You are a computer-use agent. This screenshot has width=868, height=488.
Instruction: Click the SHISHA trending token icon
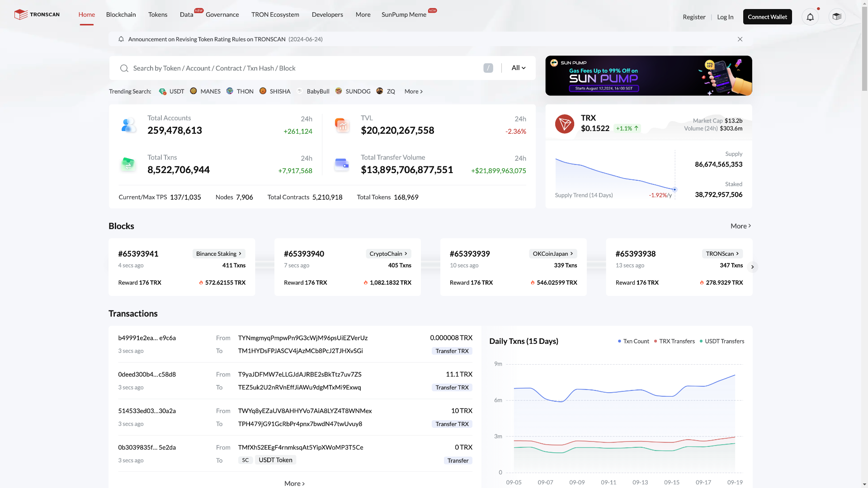point(263,91)
